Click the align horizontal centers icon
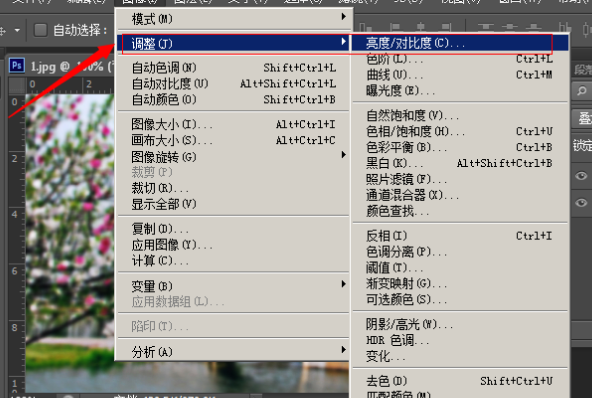 click(x=421, y=27)
